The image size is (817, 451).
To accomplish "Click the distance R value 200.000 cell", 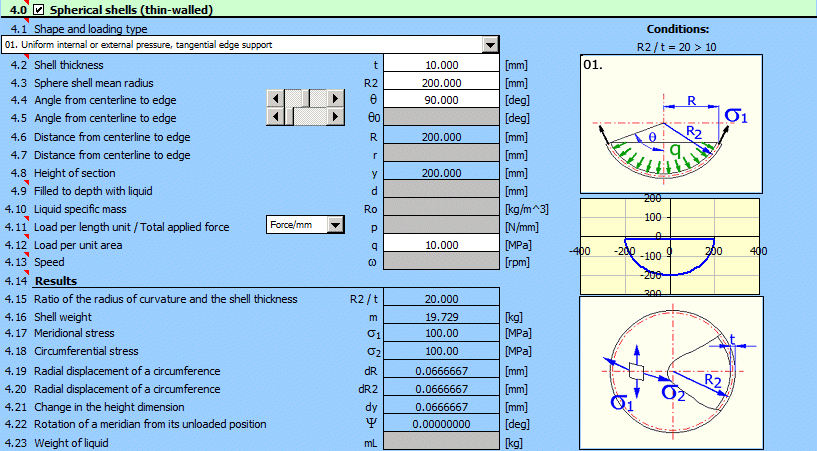I will pyautogui.click(x=441, y=137).
